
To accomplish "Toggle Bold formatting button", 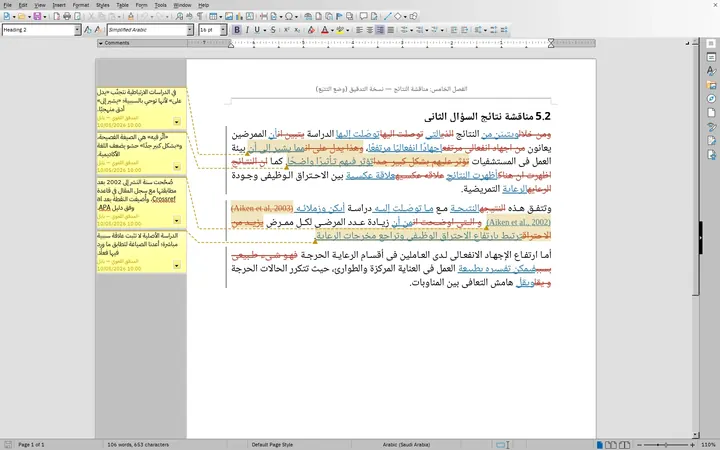I will pos(237,30).
